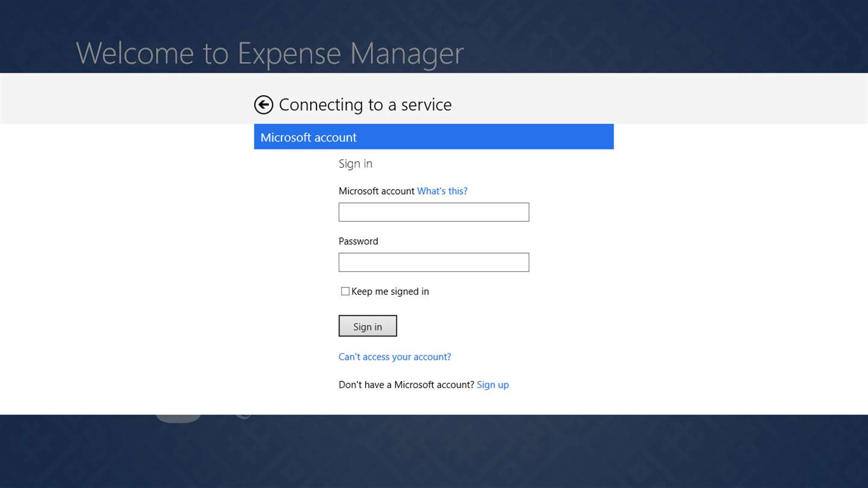This screenshot has width=868, height=488.
Task: Focus the Microsoft account email field
Action: pyautogui.click(x=434, y=212)
